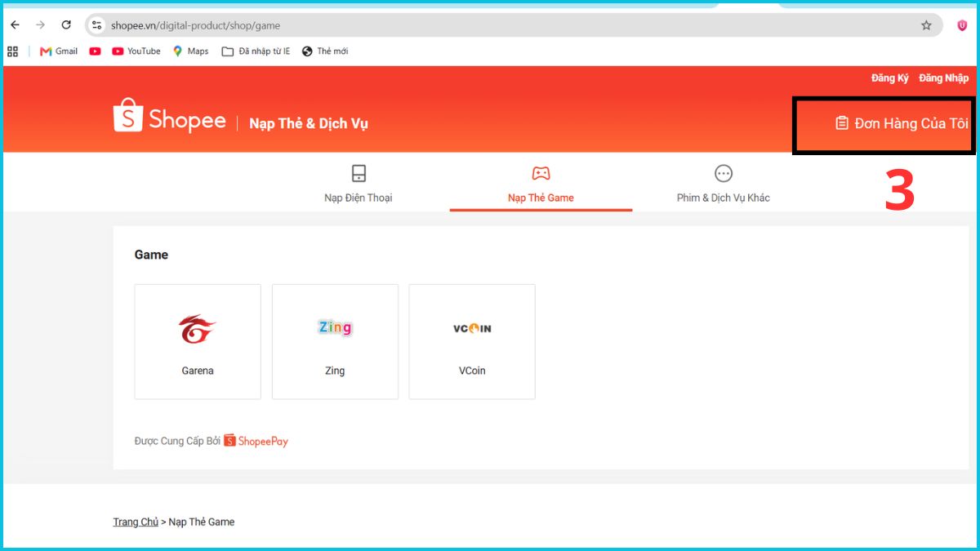Click the VCOIN logo image

472,328
